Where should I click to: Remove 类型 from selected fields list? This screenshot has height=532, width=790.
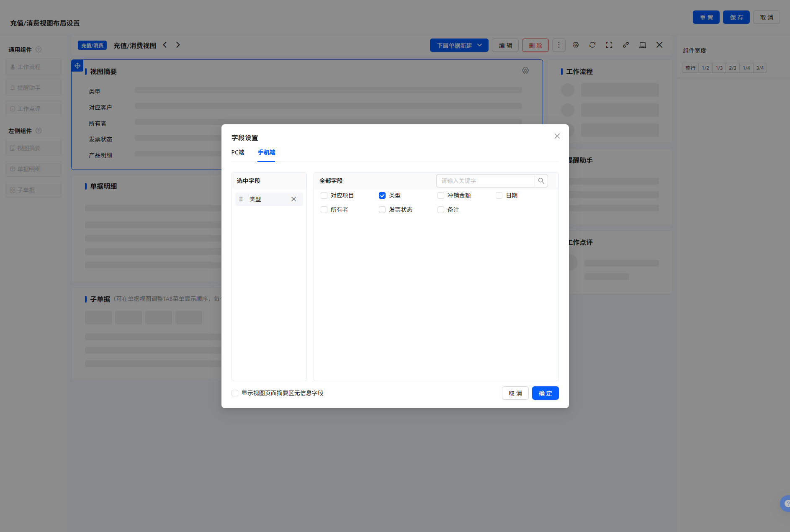pyautogui.click(x=293, y=199)
